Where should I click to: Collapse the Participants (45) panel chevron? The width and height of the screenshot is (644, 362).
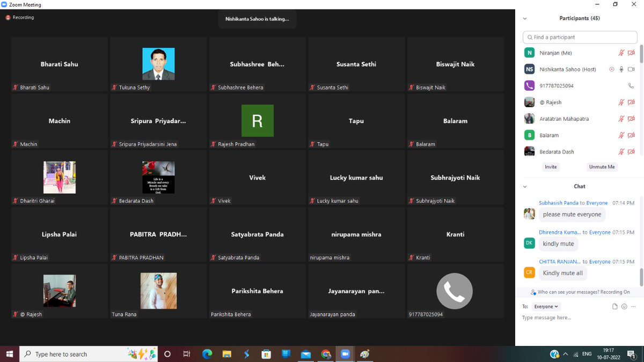(x=525, y=18)
